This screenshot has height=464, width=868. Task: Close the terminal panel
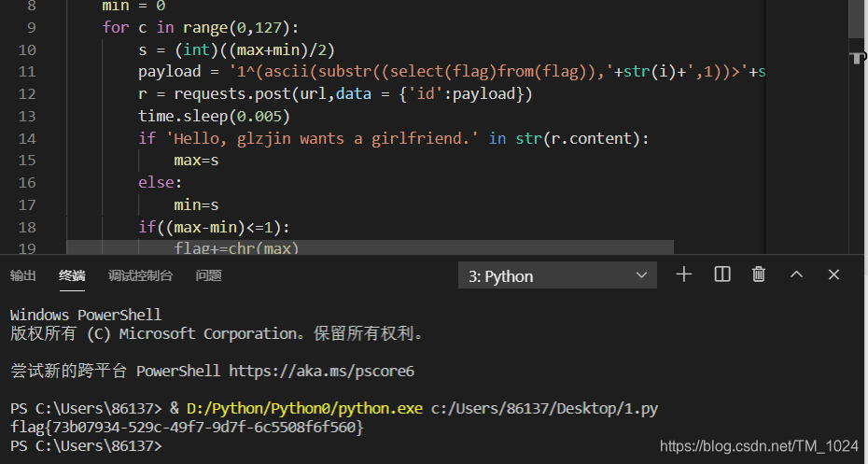(x=833, y=274)
